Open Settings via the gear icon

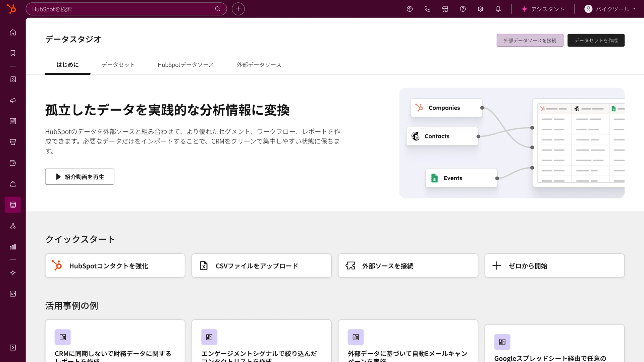pyautogui.click(x=480, y=9)
